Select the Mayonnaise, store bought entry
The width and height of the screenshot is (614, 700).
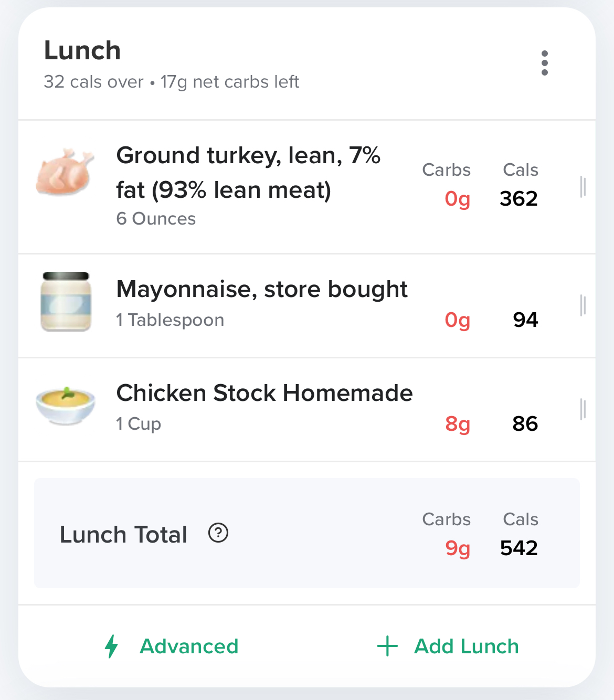tap(262, 289)
